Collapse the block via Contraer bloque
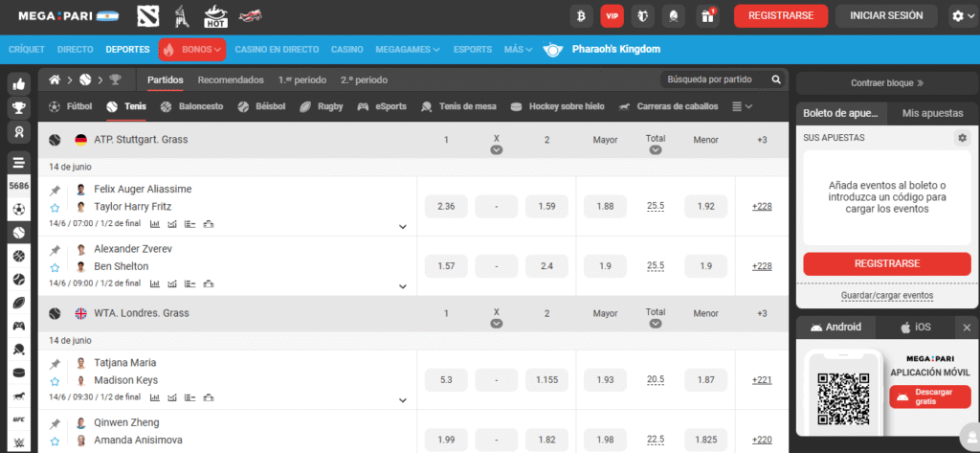The image size is (980, 453). [887, 82]
